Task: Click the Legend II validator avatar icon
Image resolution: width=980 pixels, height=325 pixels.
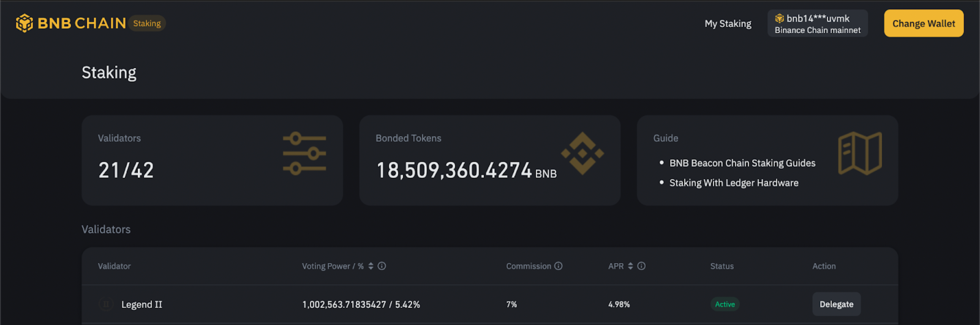Action: click(106, 304)
